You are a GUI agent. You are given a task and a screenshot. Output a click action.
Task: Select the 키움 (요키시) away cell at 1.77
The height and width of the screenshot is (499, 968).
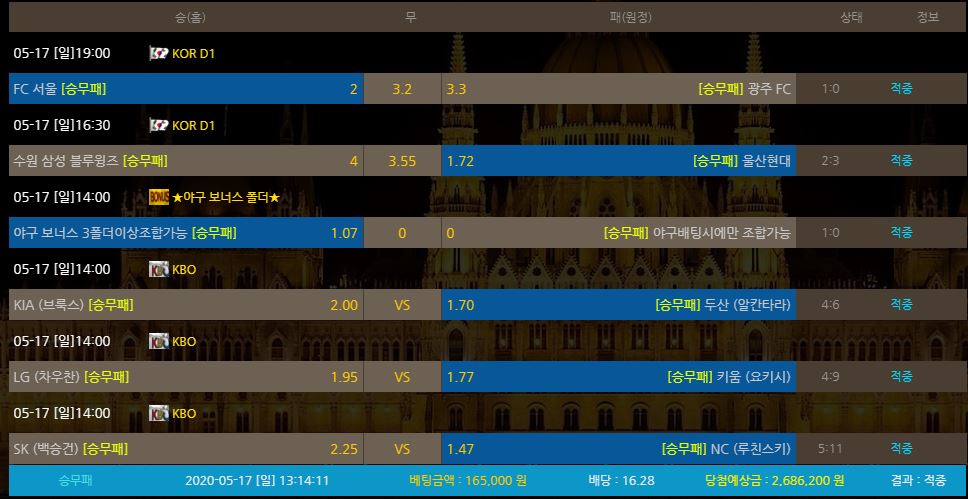tap(618, 377)
